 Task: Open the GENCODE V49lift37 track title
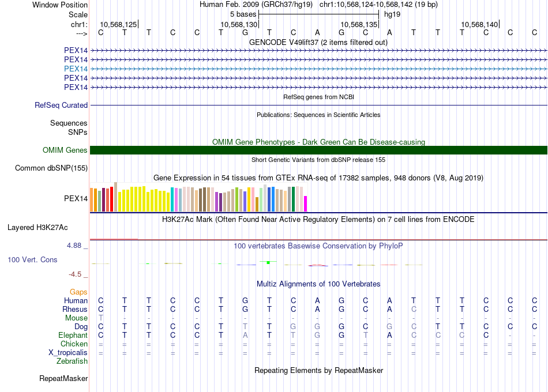[318, 42]
